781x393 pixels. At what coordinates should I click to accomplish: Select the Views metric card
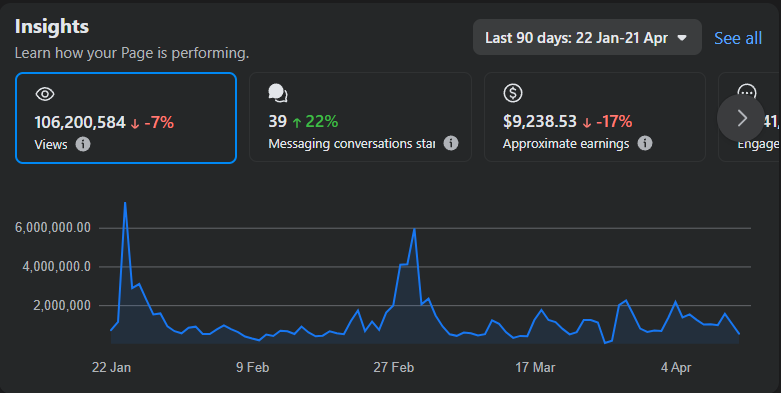point(126,118)
